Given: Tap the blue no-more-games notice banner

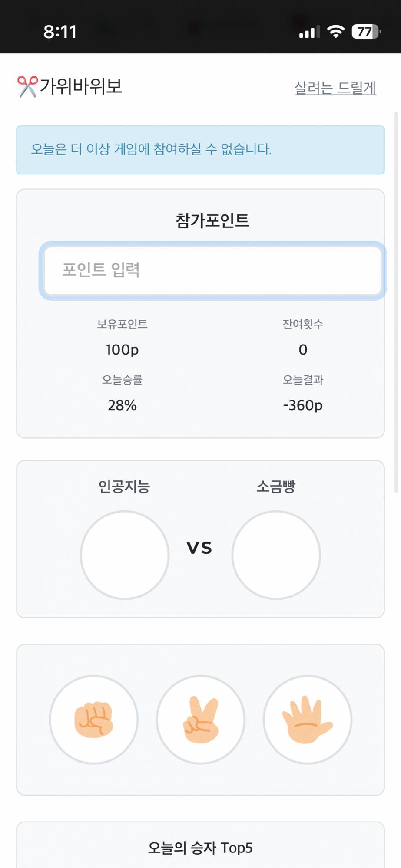Looking at the screenshot, I should [200, 150].
